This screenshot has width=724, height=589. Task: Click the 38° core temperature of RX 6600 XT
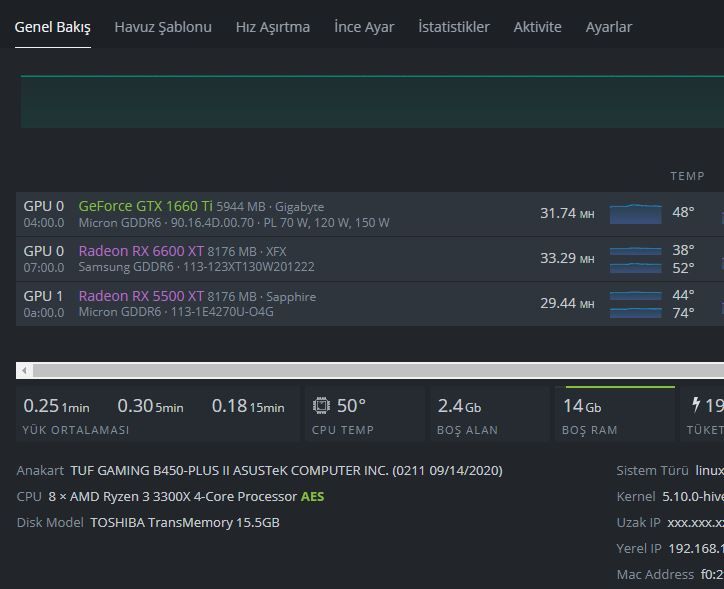683,250
